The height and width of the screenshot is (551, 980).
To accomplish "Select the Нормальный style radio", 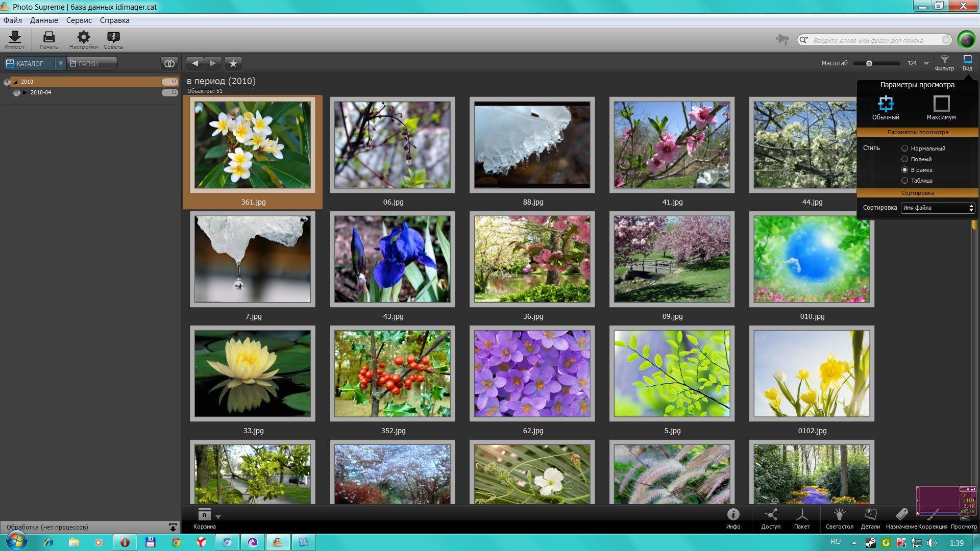I will click(x=904, y=148).
